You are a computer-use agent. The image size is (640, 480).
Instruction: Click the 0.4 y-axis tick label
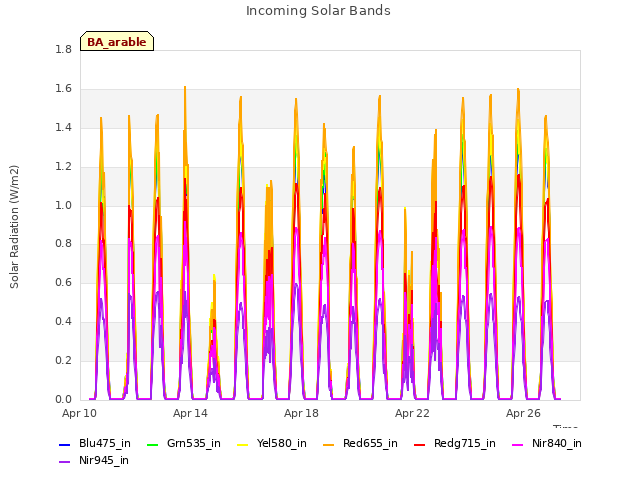pyautogui.click(x=64, y=322)
